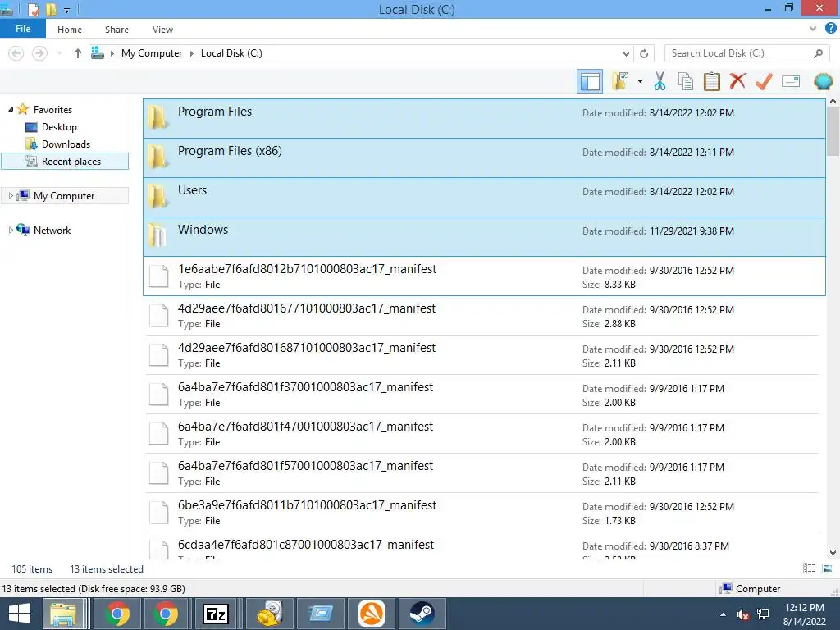Open Help with the blue question mark

point(831,29)
